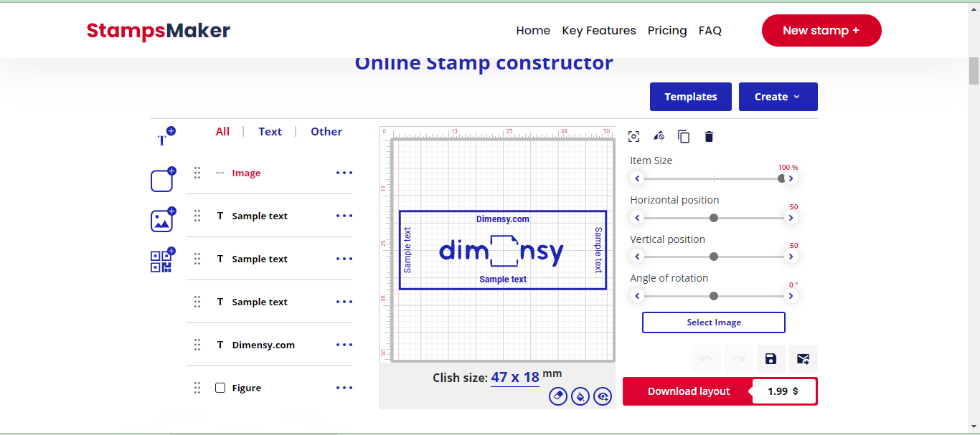Image resolution: width=980 pixels, height=435 pixels.
Task: Open the FAQ page
Action: (710, 31)
